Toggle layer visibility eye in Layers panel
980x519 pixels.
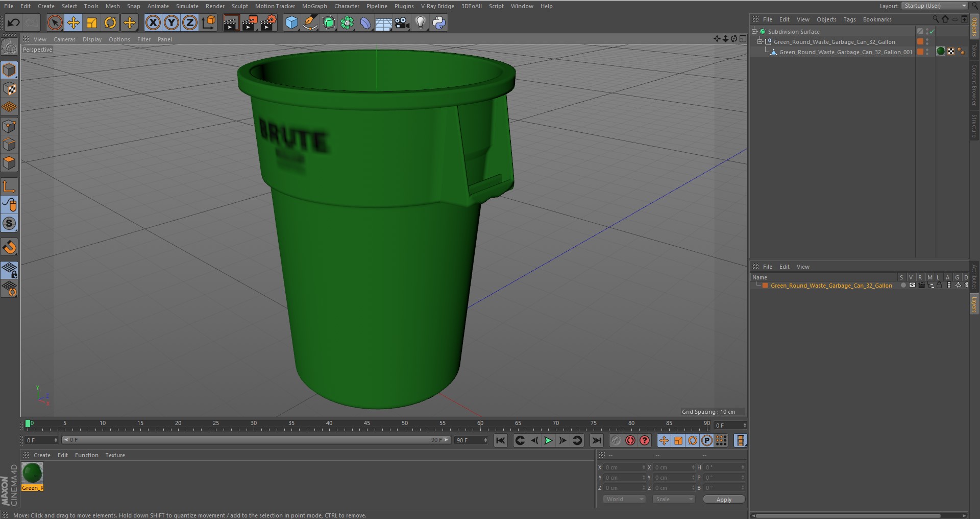click(912, 286)
